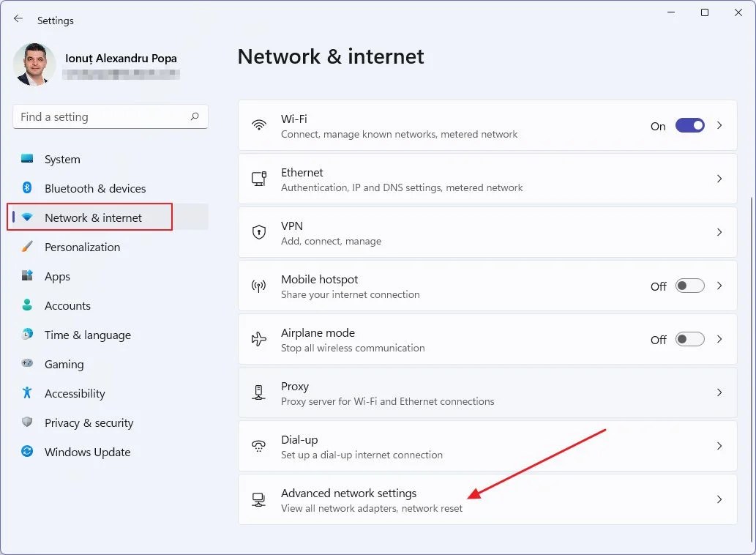Image resolution: width=756 pixels, height=555 pixels.
Task: Open Accounts settings
Action: coord(67,305)
